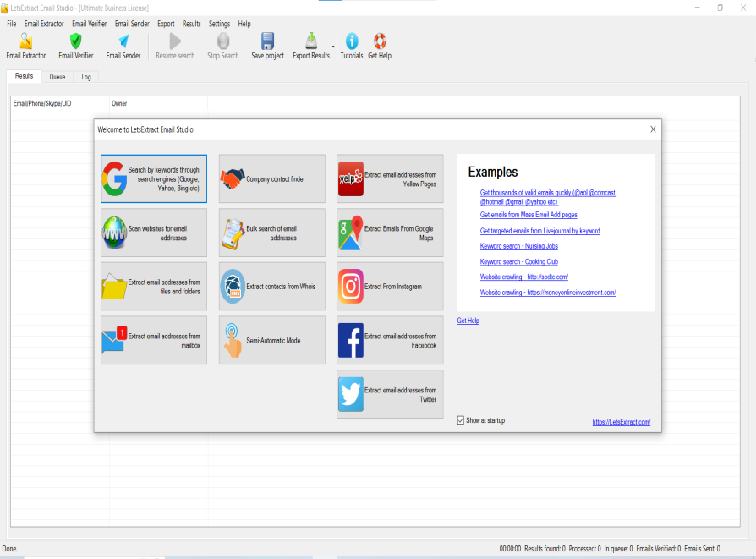The height and width of the screenshot is (559, 756).
Task: Open the Email Extractor toolbar tool
Action: tap(26, 47)
